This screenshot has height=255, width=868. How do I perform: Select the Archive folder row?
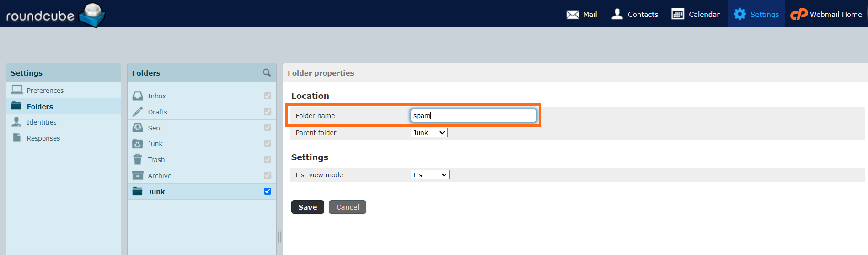click(x=202, y=176)
